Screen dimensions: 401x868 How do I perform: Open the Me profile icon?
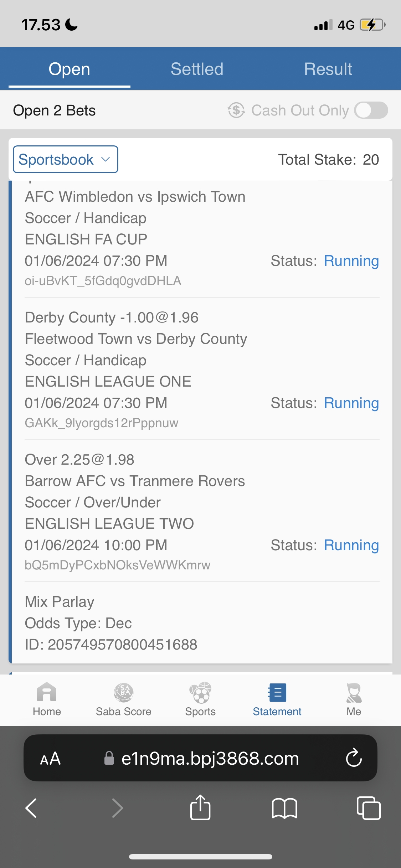pos(354,693)
